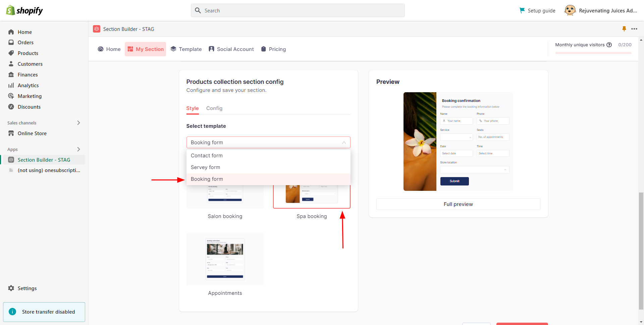644x325 pixels.
Task: Open the Service dropdown in the preview
Action: [457, 137]
